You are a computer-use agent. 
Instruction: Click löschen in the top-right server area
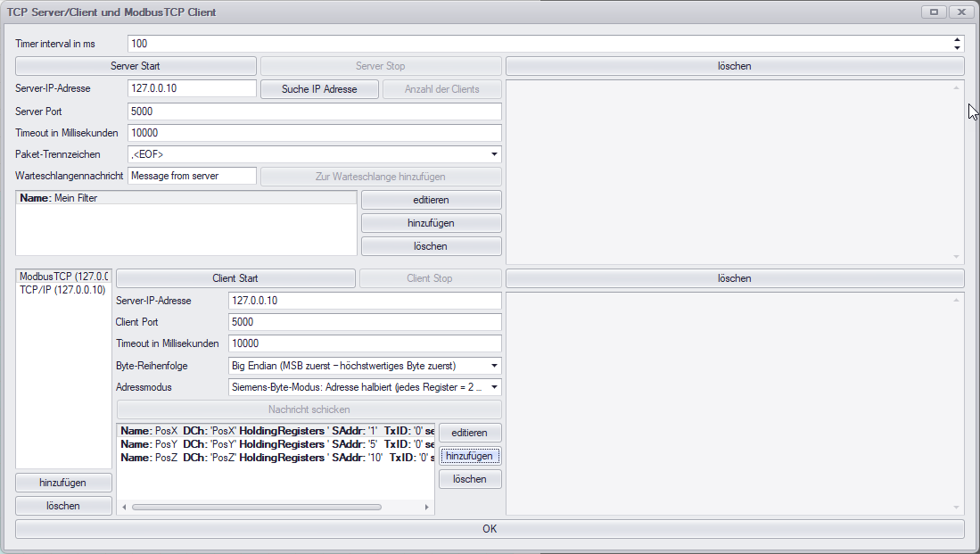[733, 65]
